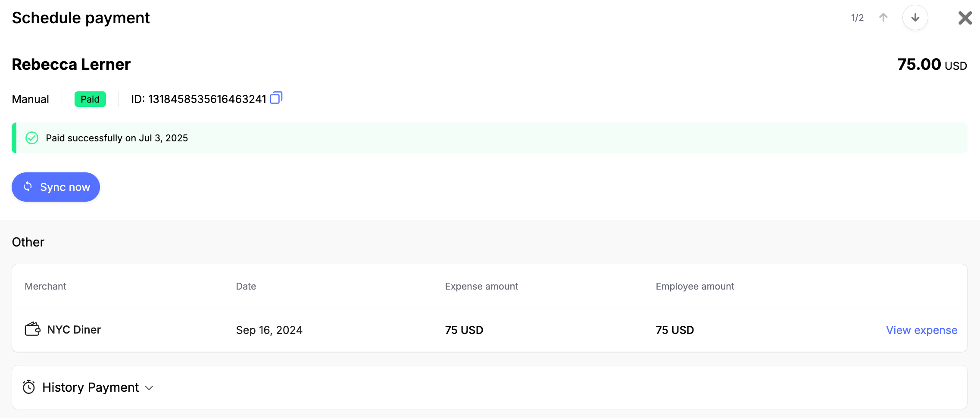Go to the previous payment with up arrow
The image size is (980, 418).
[883, 18]
